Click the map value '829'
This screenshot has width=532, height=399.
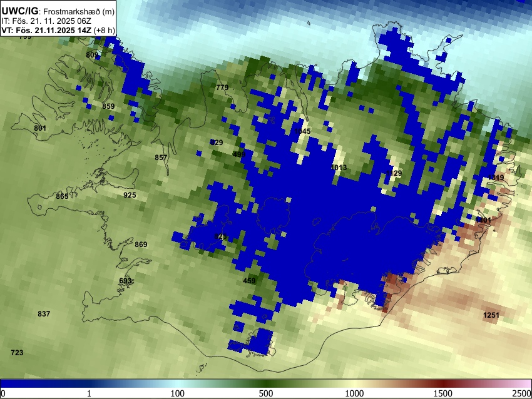(x=217, y=143)
